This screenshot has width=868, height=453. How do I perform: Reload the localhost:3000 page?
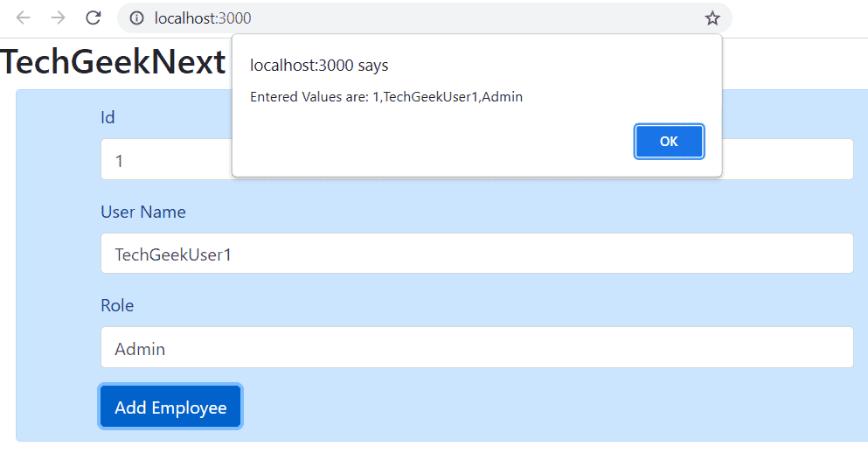[94, 17]
